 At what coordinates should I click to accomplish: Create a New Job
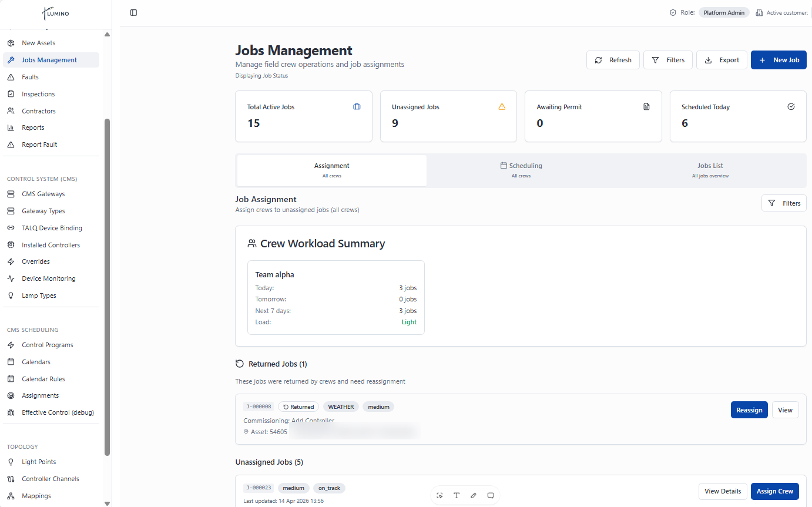[779, 60]
